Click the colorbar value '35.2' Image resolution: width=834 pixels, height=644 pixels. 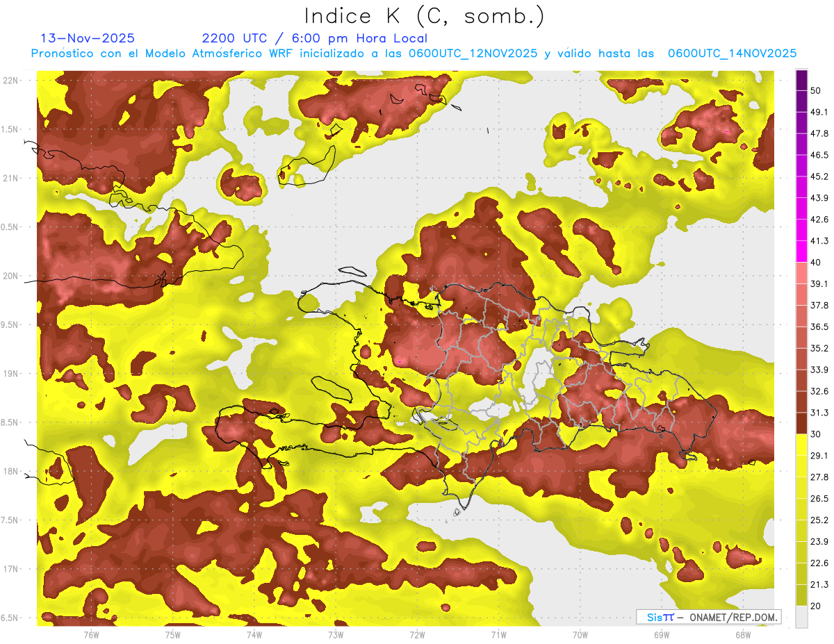[819, 348]
